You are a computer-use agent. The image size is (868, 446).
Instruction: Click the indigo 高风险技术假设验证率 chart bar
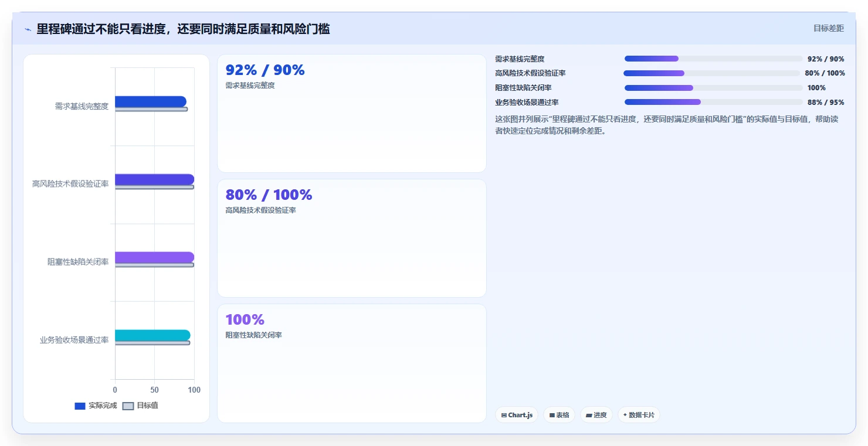(154, 179)
